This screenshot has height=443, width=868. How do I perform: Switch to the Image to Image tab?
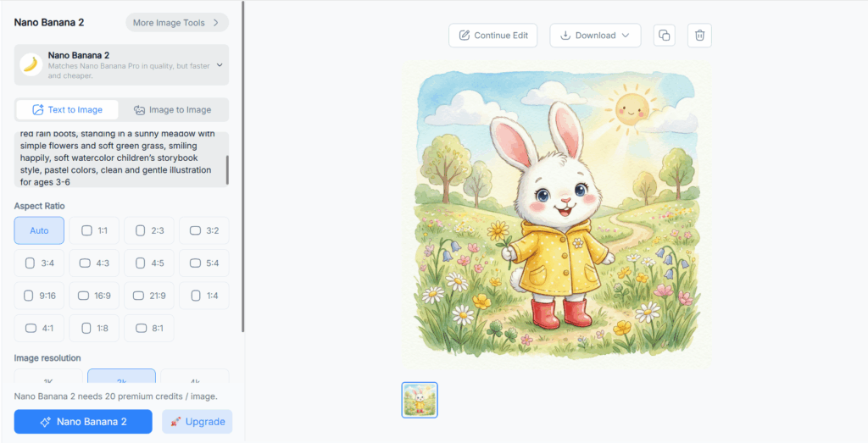[173, 110]
